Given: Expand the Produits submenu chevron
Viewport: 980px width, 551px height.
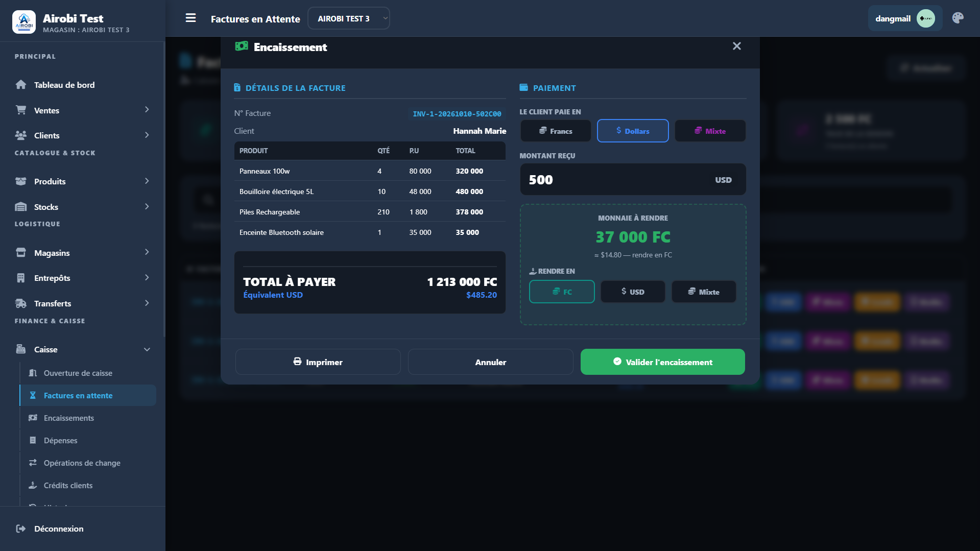Looking at the screenshot, I should coord(147,181).
